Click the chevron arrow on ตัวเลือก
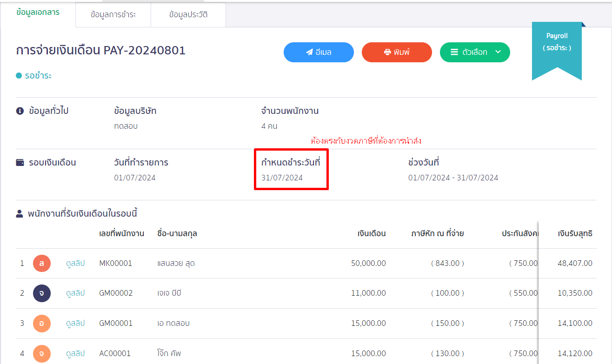 pyautogui.click(x=498, y=52)
